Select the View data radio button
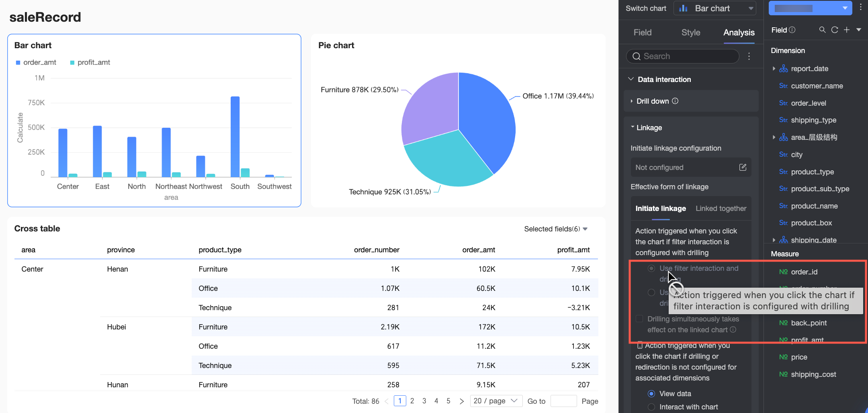 [651, 394]
